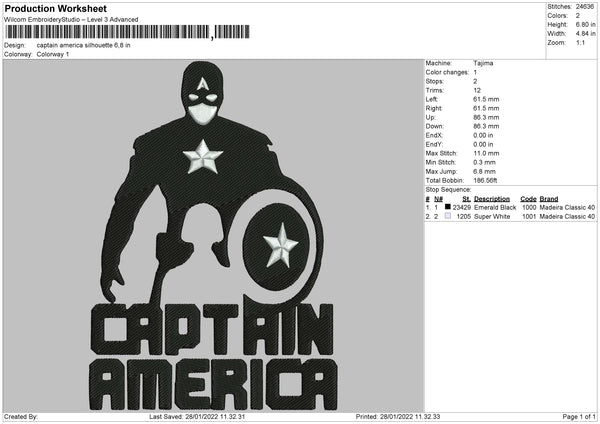Select the Super White stop sequence row
600x424 pixels.
click(510, 216)
